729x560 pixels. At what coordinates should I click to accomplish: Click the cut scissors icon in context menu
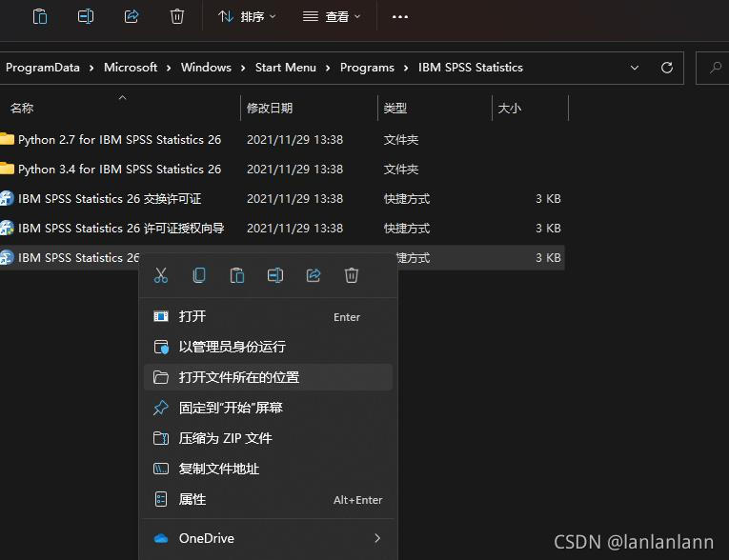click(x=161, y=275)
